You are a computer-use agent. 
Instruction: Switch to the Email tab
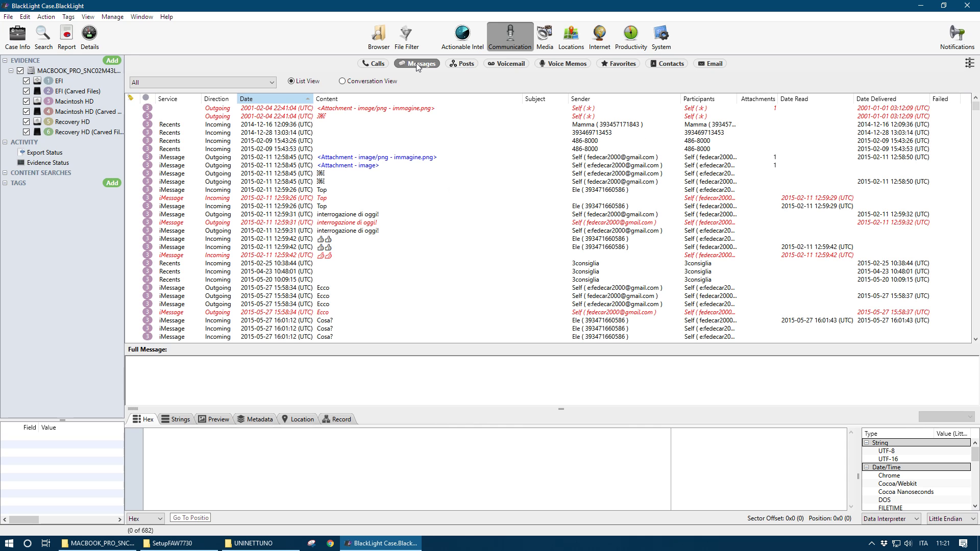click(710, 64)
